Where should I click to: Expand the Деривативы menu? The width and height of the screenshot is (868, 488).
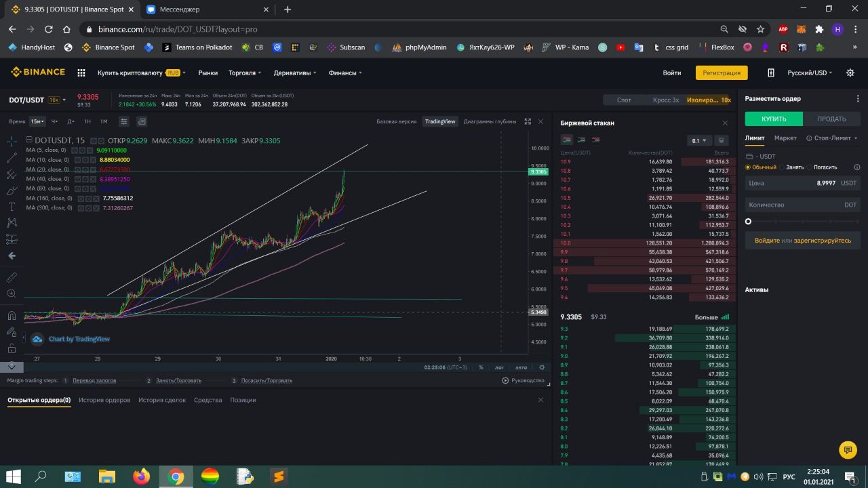(295, 73)
